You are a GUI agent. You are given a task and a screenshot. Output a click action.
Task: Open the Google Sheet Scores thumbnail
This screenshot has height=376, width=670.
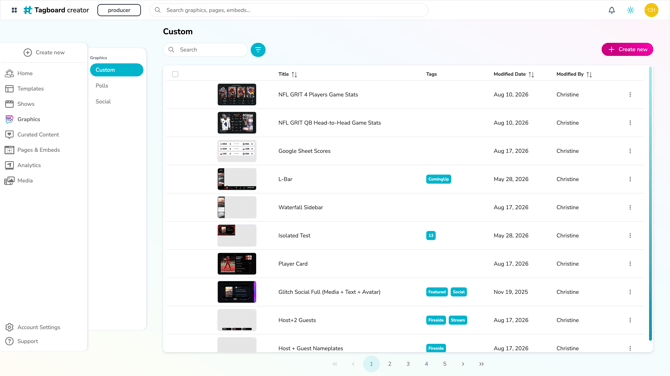point(237,151)
